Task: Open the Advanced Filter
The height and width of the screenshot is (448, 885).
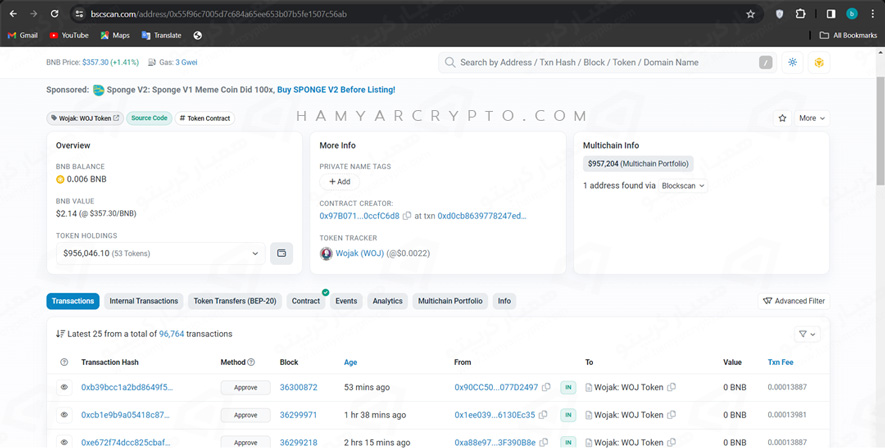Action: click(794, 301)
